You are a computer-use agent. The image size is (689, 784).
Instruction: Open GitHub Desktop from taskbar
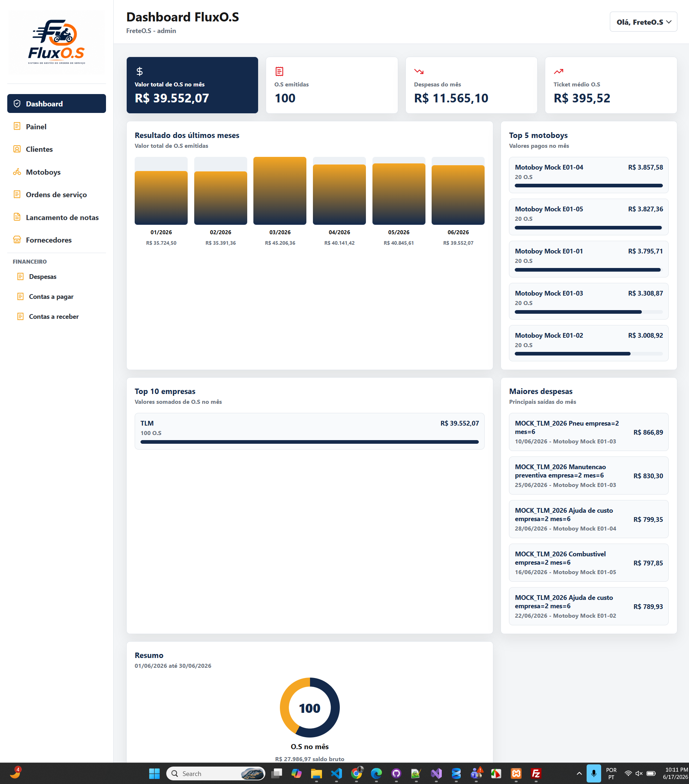[x=396, y=773]
